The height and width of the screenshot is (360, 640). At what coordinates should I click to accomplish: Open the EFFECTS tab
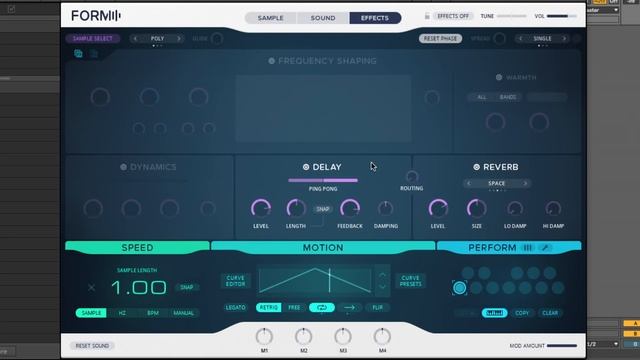(x=375, y=18)
